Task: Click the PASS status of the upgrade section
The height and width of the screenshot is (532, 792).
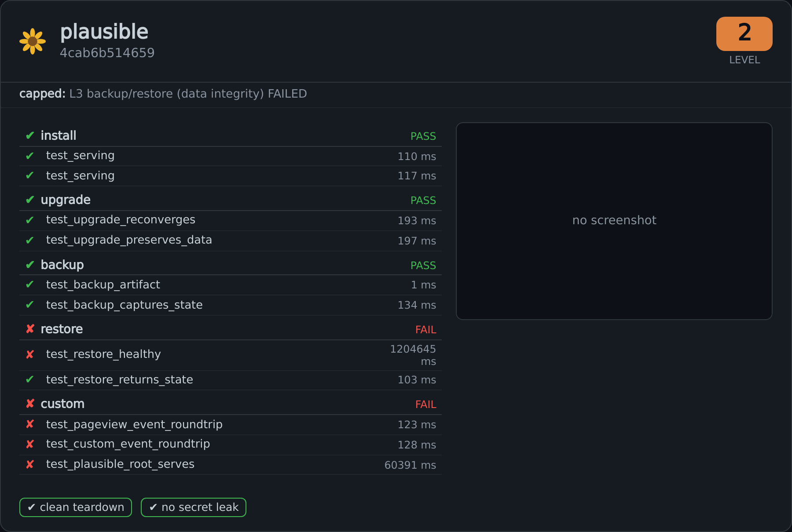Action: pos(423,200)
